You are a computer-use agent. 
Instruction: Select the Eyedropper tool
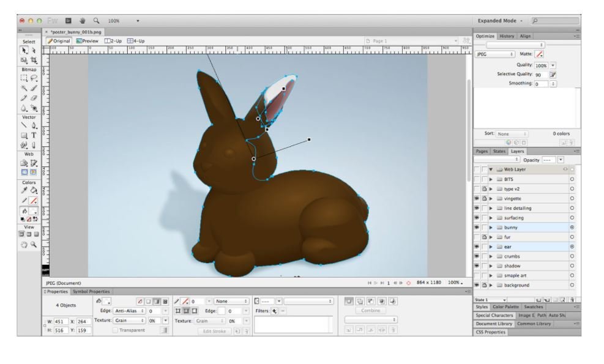pos(24,190)
